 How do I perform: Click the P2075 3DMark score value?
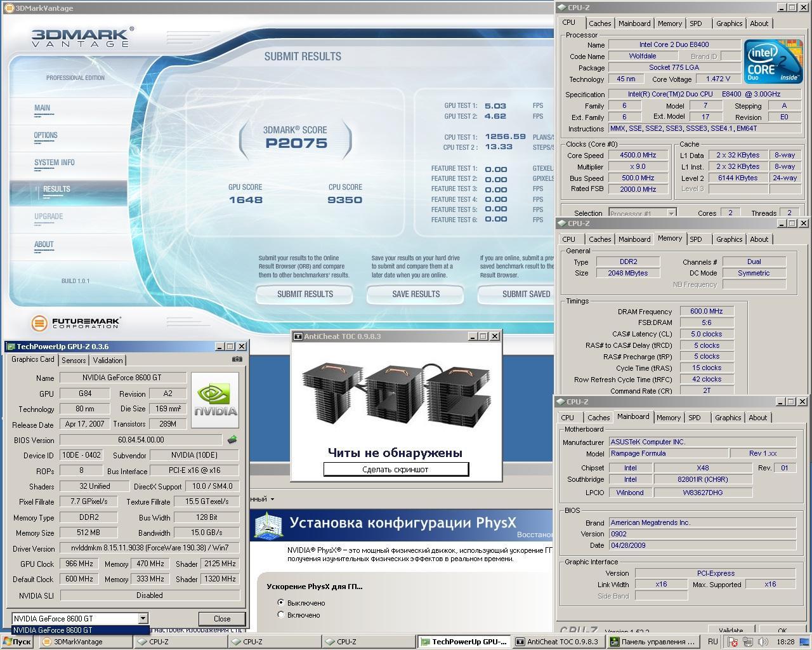click(296, 143)
